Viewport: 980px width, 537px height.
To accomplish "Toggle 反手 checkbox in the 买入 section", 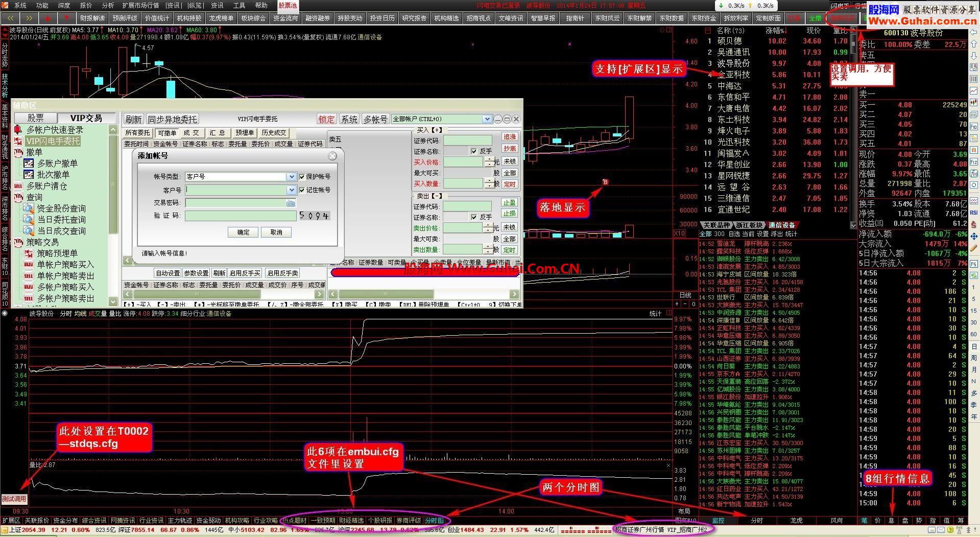I will (x=474, y=151).
